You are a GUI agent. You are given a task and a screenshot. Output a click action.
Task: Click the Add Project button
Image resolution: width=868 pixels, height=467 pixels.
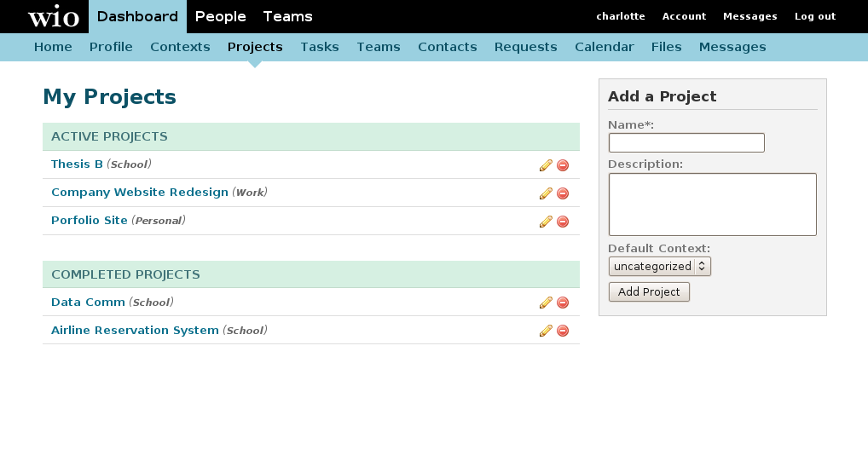pyautogui.click(x=649, y=292)
